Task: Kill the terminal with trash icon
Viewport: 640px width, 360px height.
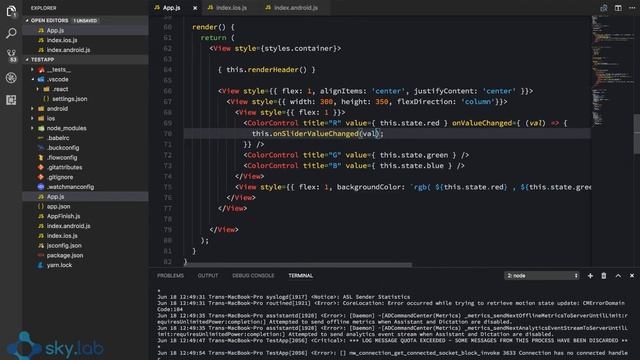Action: pyautogui.click(x=604, y=276)
